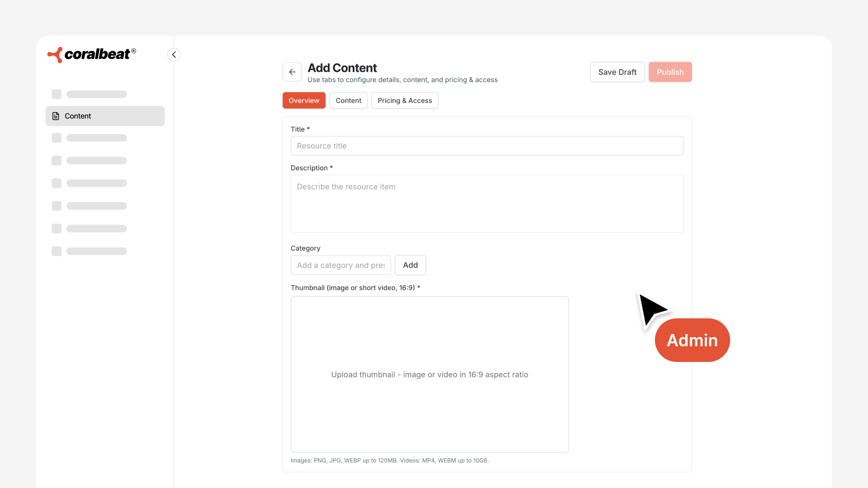Collapse the sidebar with the chevron button
Screen dimensions: 868x488
tap(174, 54)
